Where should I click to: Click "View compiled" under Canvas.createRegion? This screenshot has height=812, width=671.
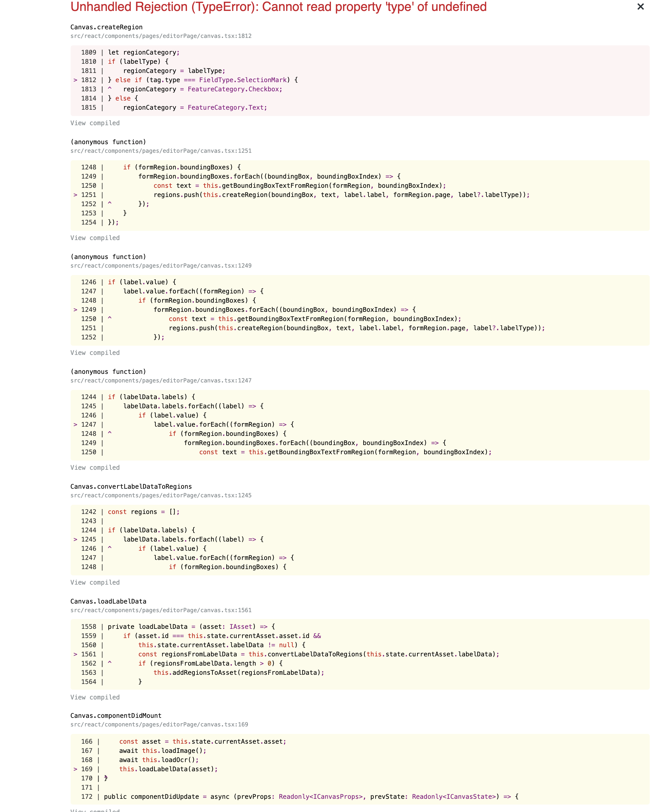tap(95, 123)
